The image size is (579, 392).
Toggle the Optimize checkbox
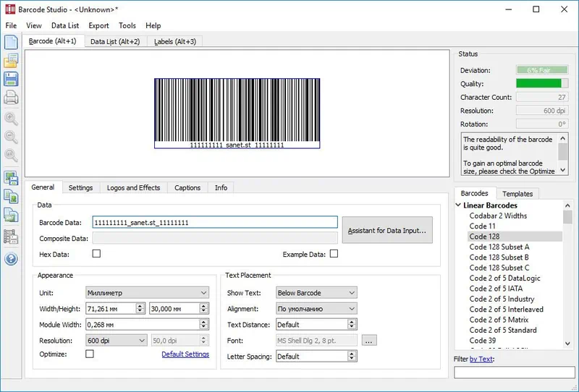90,354
